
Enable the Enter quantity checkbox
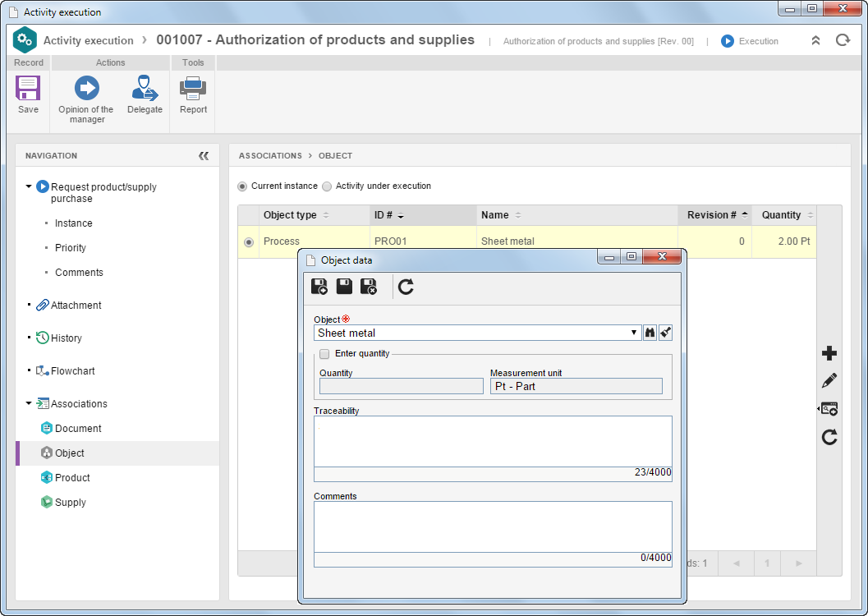tap(324, 354)
